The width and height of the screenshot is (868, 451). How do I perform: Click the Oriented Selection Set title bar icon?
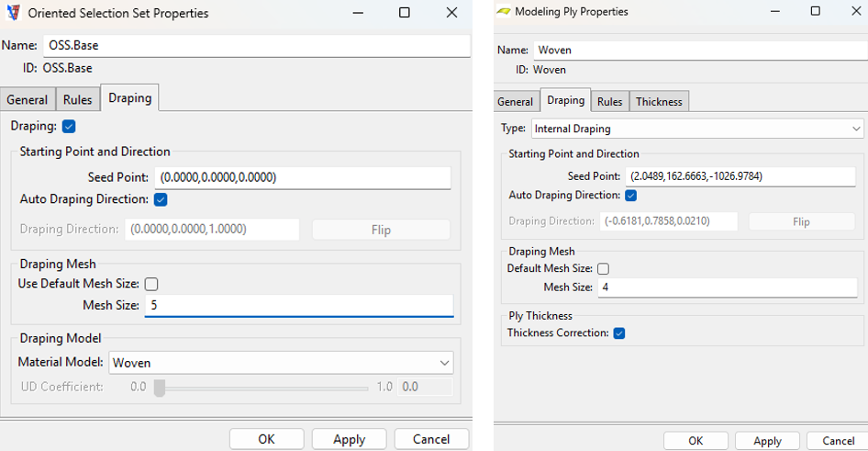click(x=13, y=13)
